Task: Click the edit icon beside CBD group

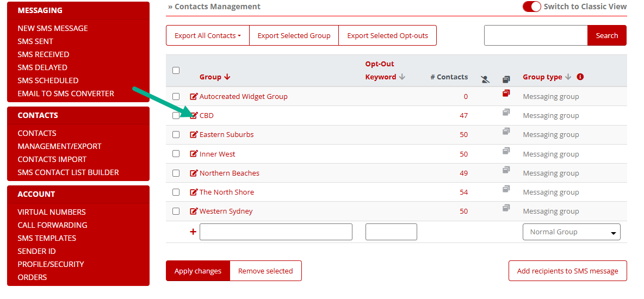Action: tap(194, 115)
